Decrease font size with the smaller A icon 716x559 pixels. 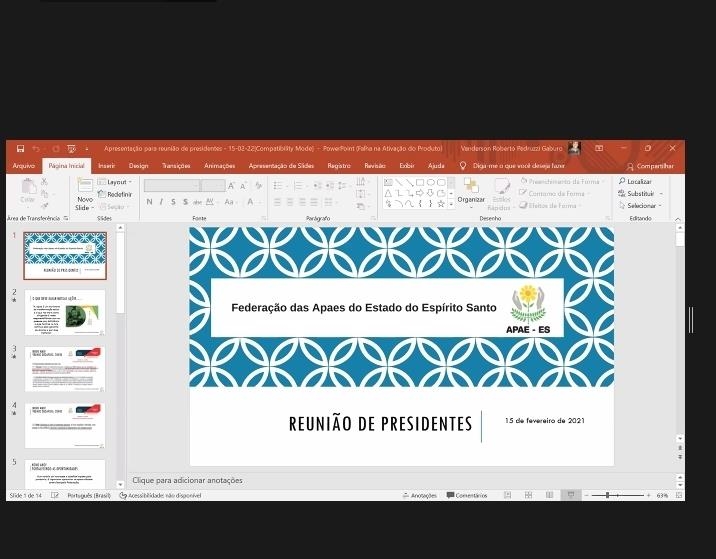pos(243,185)
